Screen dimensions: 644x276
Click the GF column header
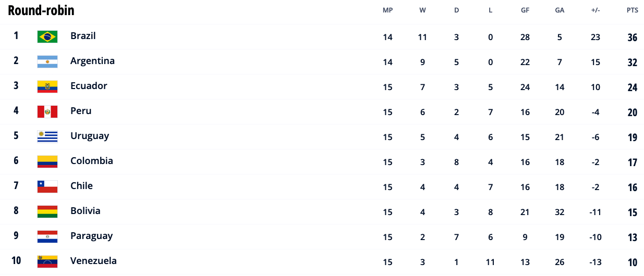(525, 10)
